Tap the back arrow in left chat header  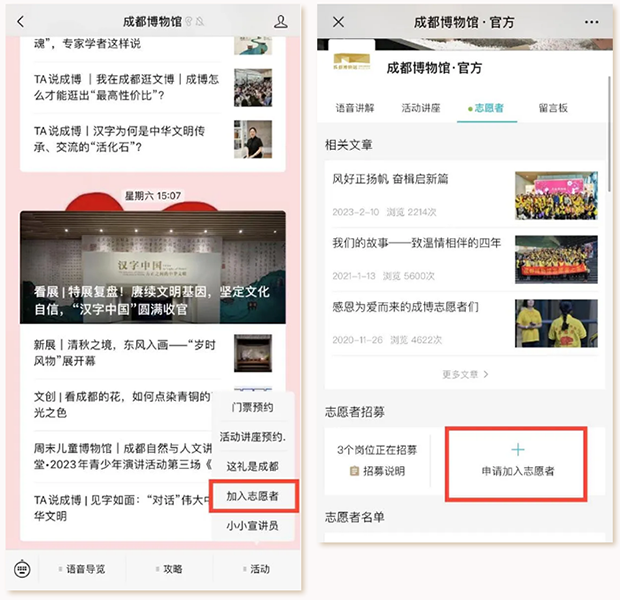[x=21, y=21]
